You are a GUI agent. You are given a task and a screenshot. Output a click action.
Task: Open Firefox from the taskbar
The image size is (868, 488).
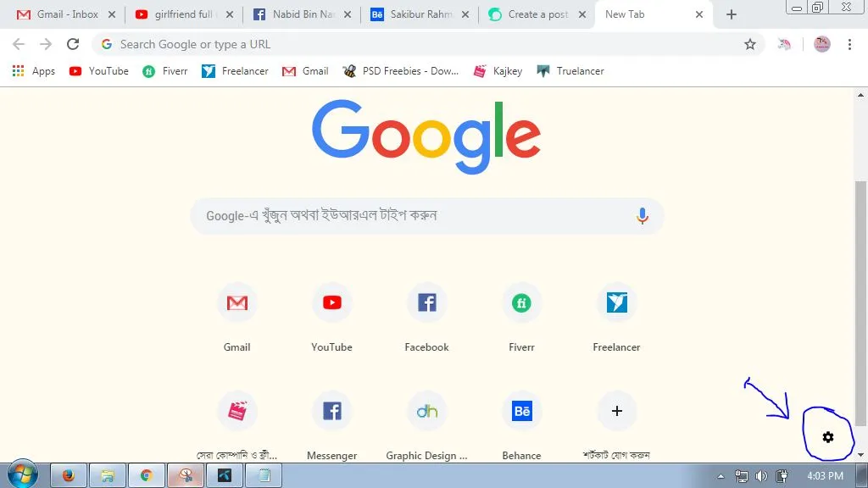69,475
